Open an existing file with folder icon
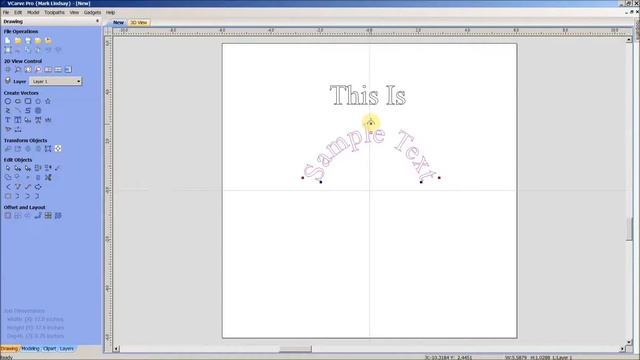Viewport: 640px width, 360px height. click(x=18, y=40)
